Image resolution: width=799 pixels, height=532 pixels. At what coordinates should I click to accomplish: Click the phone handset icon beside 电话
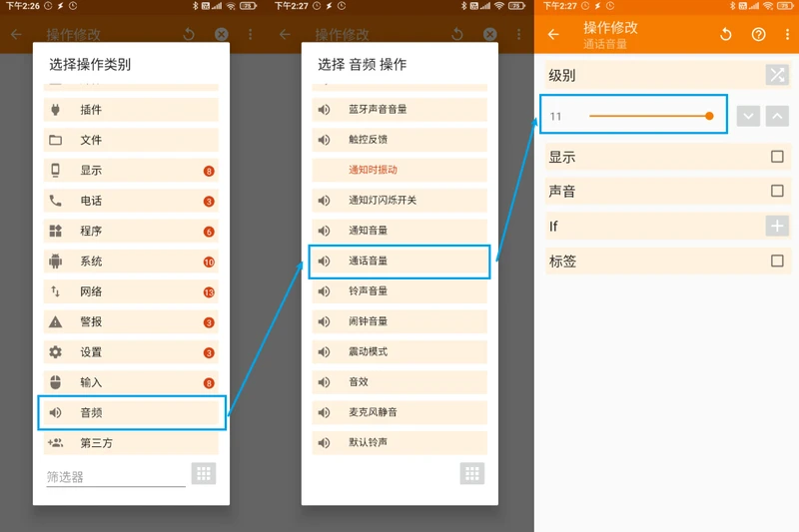56,201
